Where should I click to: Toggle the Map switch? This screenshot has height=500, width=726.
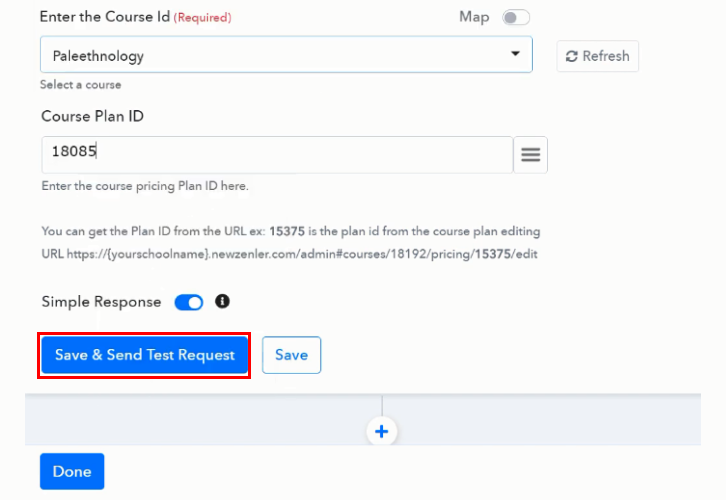click(x=516, y=17)
